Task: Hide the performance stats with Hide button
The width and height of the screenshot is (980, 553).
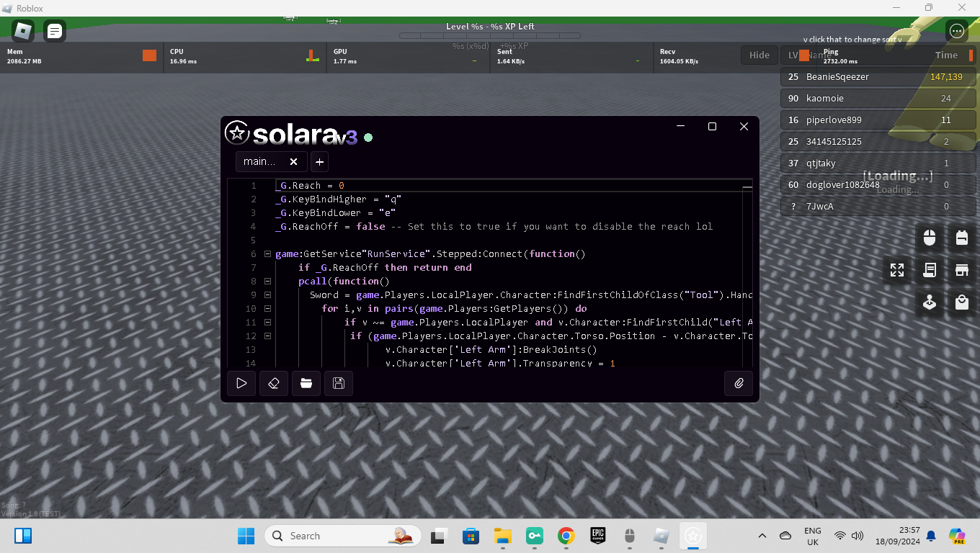Action: coord(759,55)
